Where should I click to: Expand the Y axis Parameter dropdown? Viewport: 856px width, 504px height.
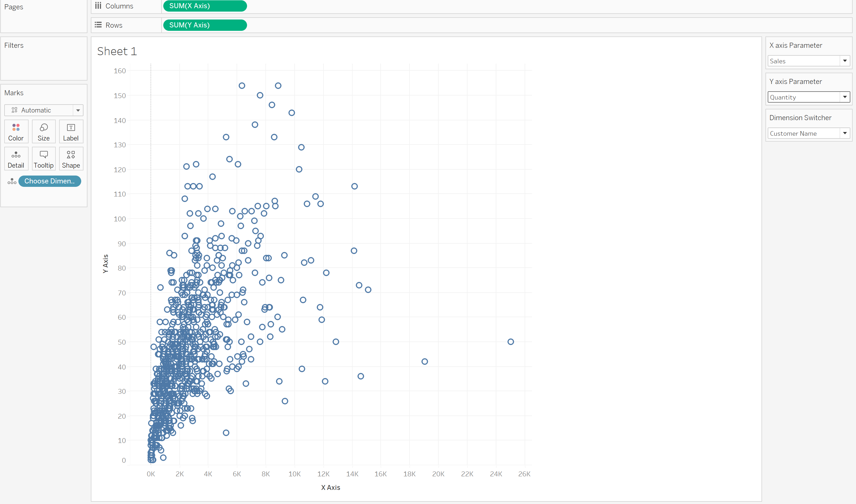844,97
